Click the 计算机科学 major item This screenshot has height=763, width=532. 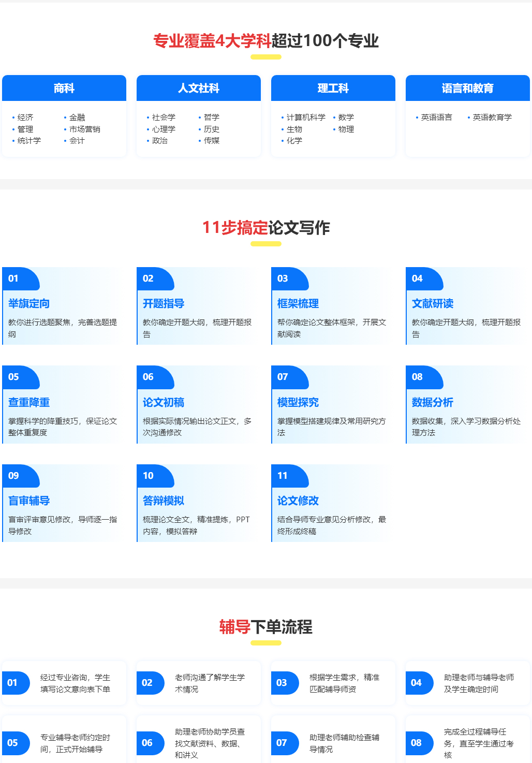point(306,118)
